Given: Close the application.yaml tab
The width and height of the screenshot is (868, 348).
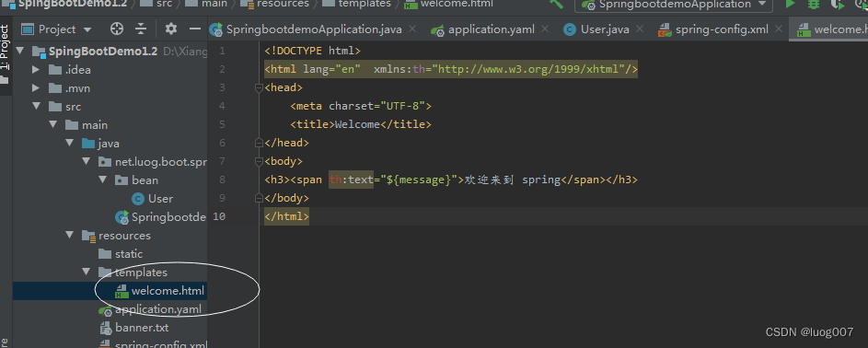Looking at the screenshot, I should pos(545,29).
